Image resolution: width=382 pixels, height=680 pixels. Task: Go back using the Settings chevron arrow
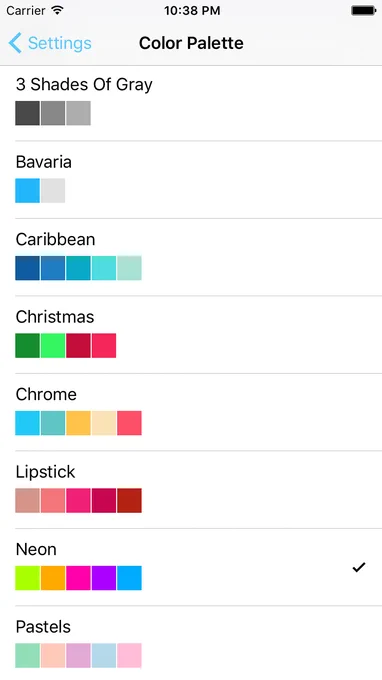coord(15,43)
